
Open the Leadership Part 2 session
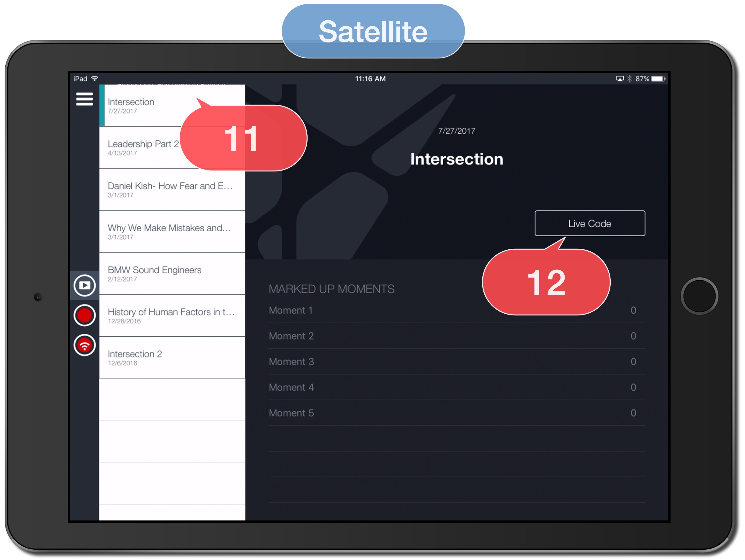pos(143,148)
